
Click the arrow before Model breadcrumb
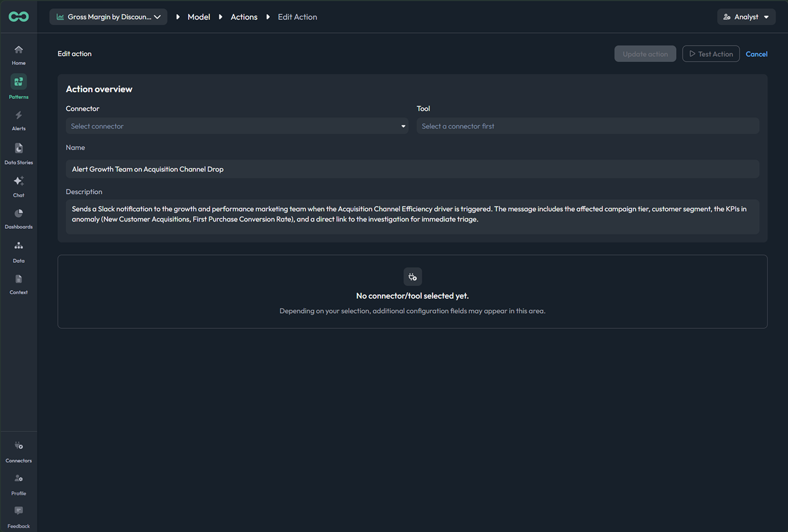pos(178,17)
